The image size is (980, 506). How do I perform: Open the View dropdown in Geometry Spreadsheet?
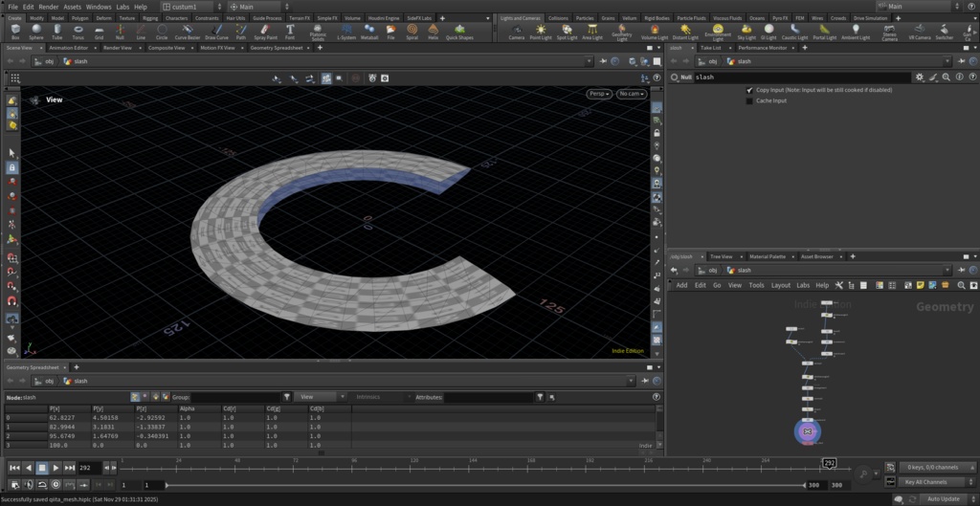pyautogui.click(x=320, y=397)
